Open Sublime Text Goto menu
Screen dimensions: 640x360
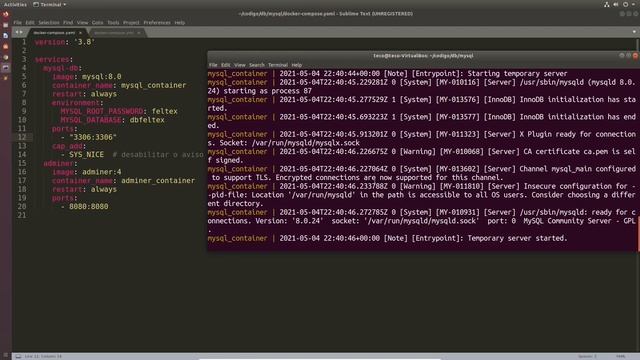[98, 22]
